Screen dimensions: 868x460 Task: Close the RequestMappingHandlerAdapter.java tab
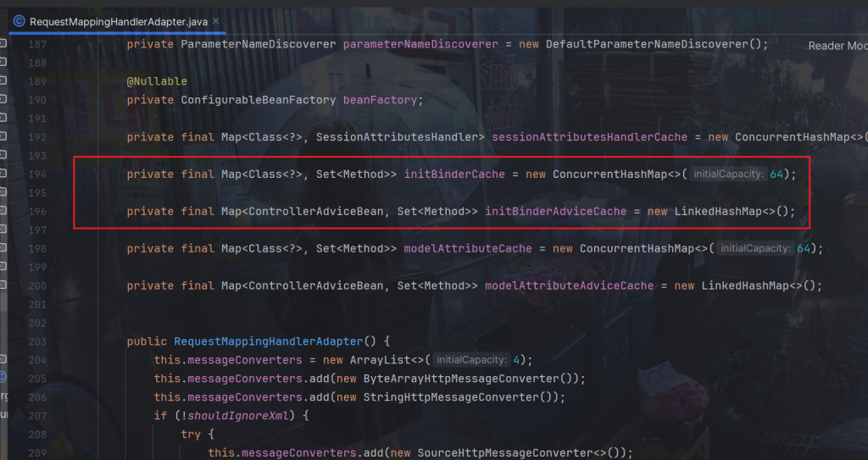(x=215, y=20)
